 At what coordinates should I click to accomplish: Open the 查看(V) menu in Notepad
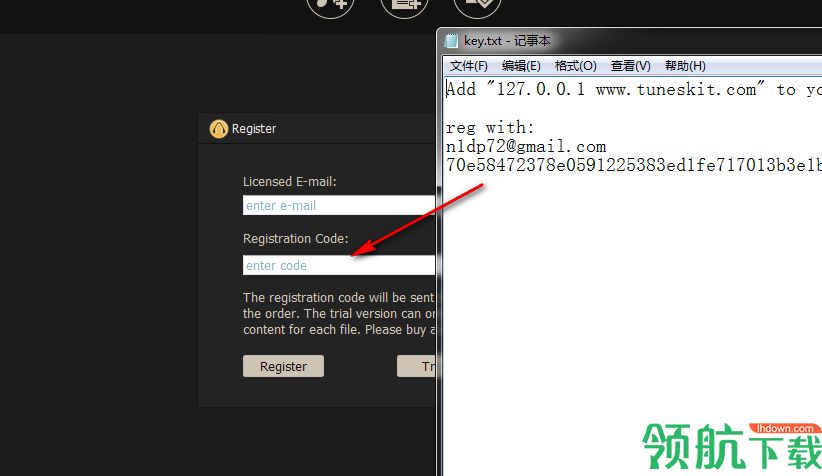tap(631, 66)
